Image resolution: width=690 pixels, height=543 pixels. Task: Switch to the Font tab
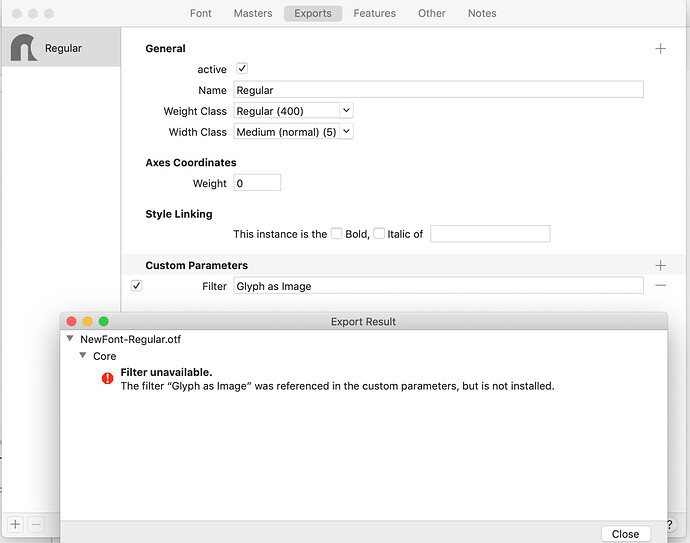coord(201,13)
